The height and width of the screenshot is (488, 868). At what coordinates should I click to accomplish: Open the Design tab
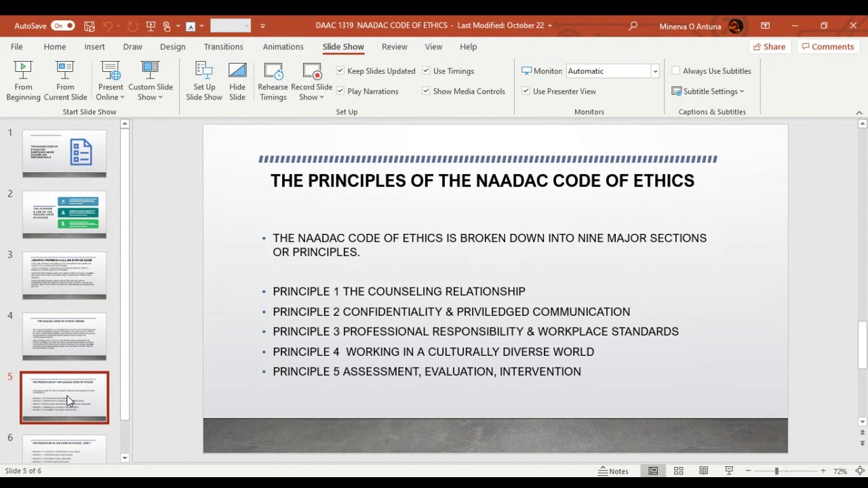pos(172,47)
